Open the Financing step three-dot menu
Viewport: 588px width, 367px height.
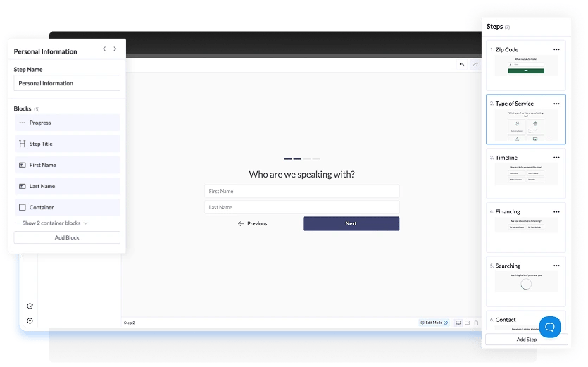(x=556, y=211)
